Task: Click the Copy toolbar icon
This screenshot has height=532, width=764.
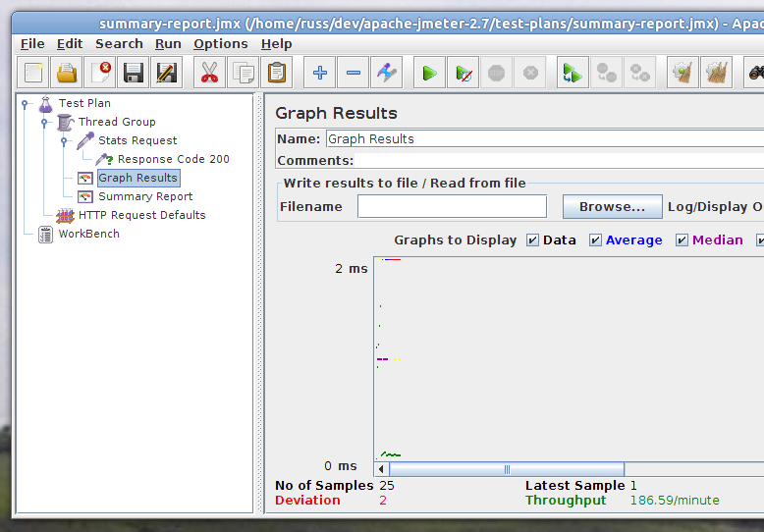Action: tap(243, 73)
